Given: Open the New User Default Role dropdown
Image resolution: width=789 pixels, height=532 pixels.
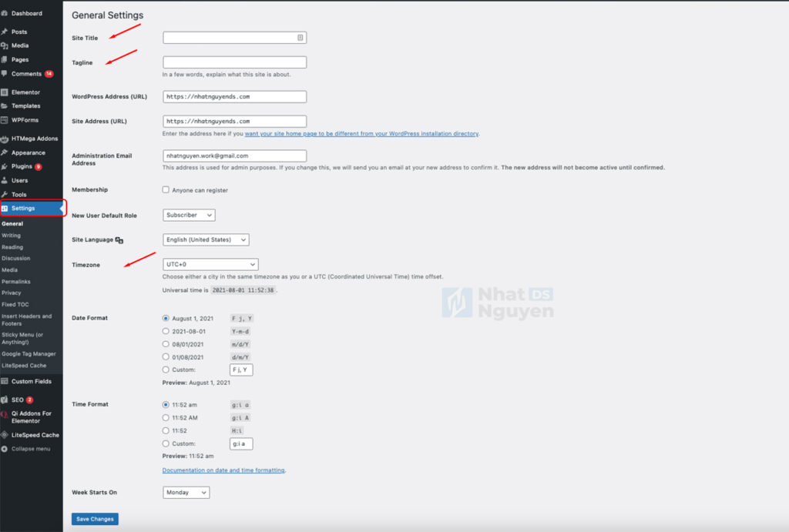Looking at the screenshot, I should pos(188,215).
